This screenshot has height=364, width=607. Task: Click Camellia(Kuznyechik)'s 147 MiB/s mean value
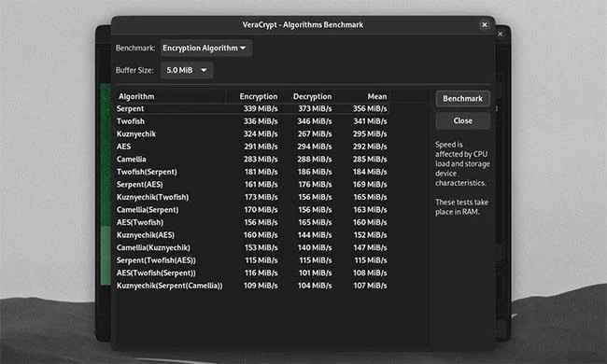[x=370, y=247]
